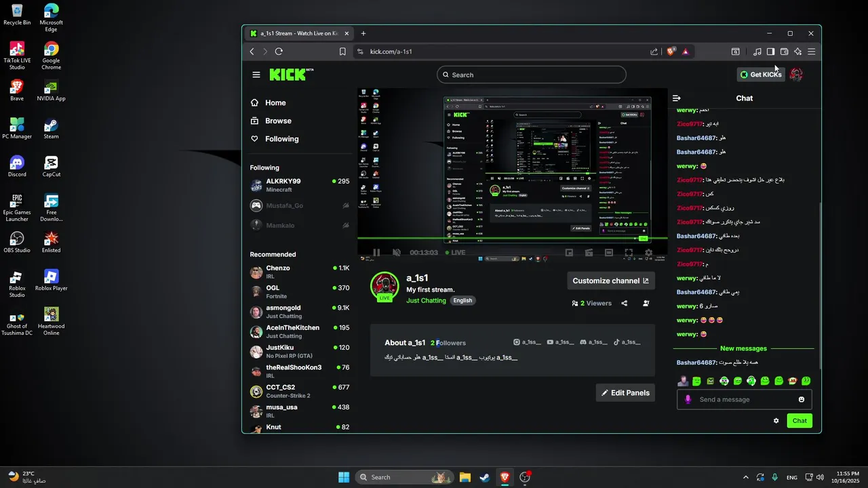Click the Edit Panels button
Image resolution: width=868 pixels, height=488 pixels.
tap(625, 393)
